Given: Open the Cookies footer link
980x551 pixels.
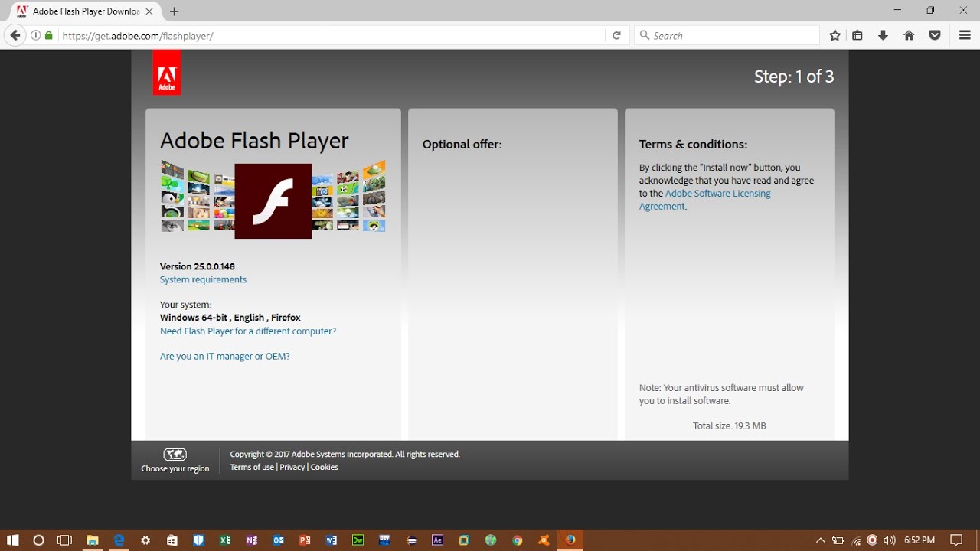Looking at the screenshot, I should pos(324,467).
